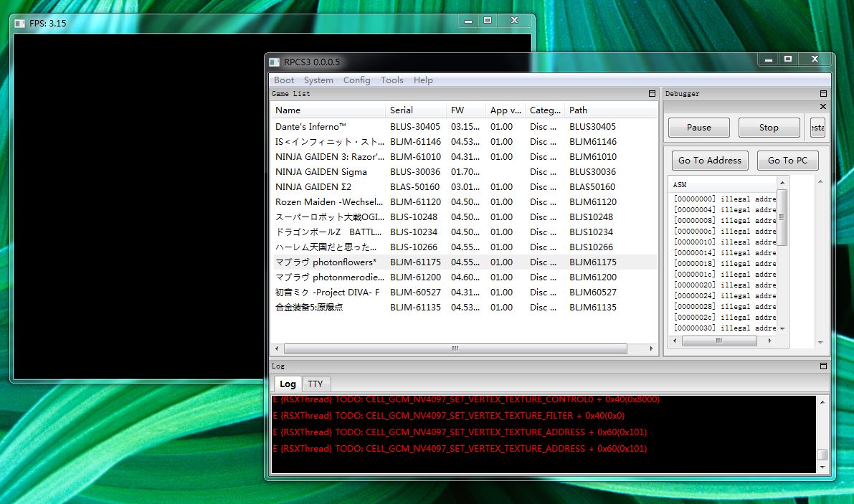Click the Go To Address button
The height and width of the screenshot is (504, 854).
click(x=710, y=161)
